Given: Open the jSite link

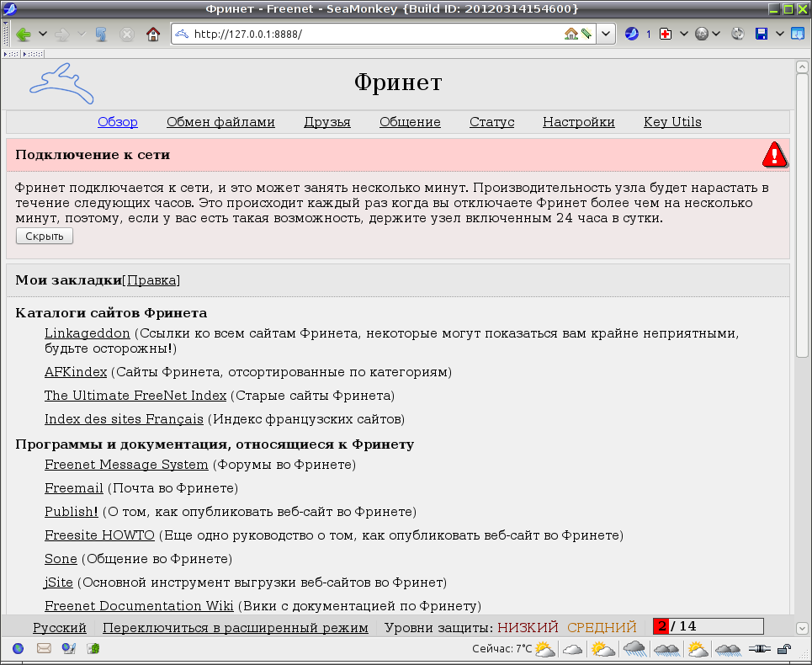Looking at the screenshot, I should pos(59,583).
